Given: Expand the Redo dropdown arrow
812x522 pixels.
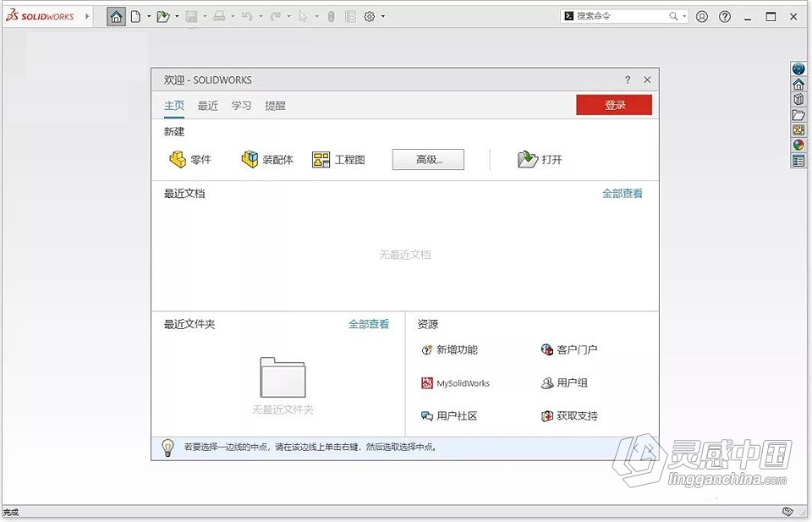Looking at the screenshot, I should click(289, 17).
